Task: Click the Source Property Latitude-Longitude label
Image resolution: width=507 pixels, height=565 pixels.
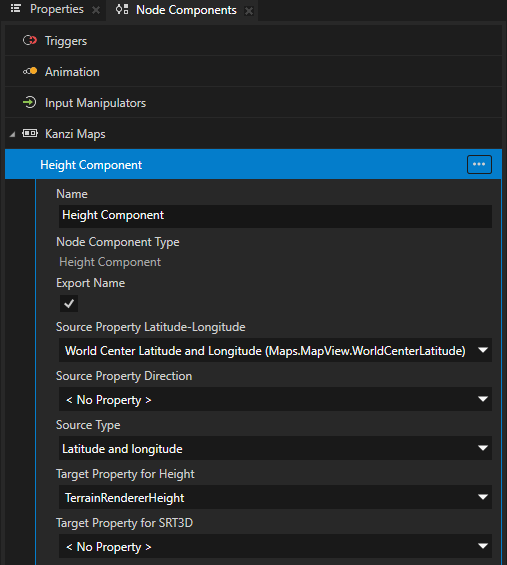Action: [151, 327]
